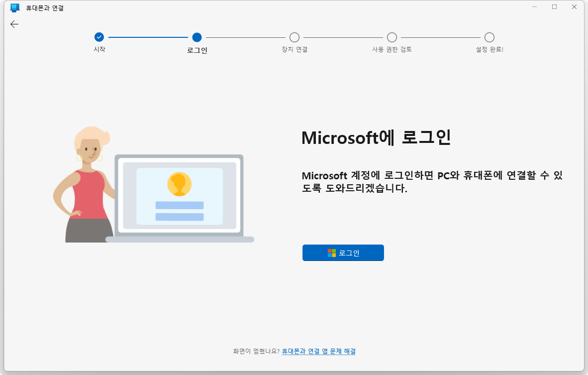The height and width of the screenshot is (375, 588).
Task: Click the 화면이 멈췄나요? text
Action: [256, 352]
